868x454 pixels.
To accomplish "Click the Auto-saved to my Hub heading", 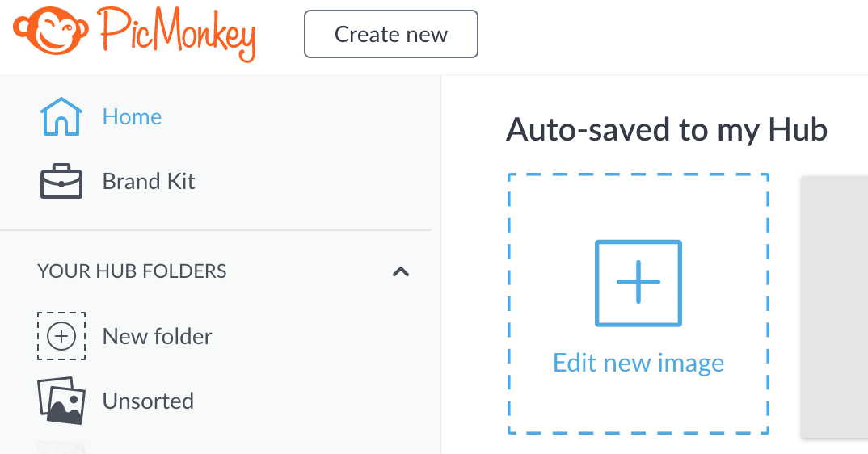I will point(667,130).
